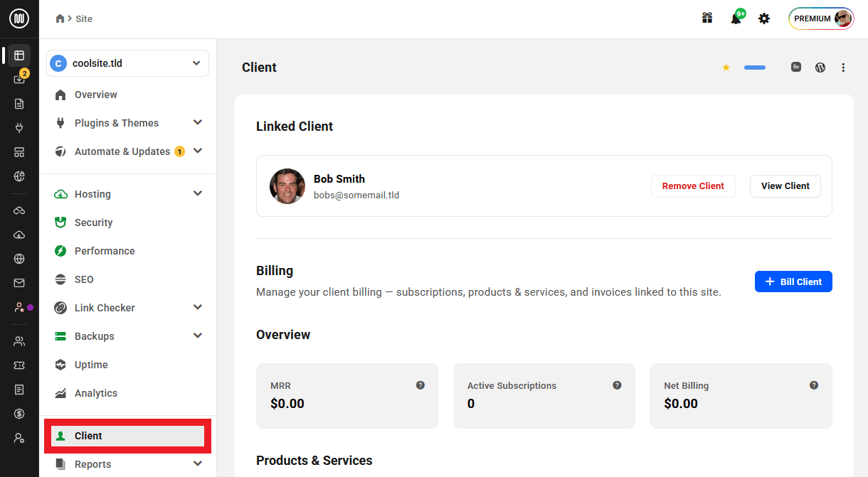
Task: Open the site notes icon beside WordPress logo
Action: point(796,68)
